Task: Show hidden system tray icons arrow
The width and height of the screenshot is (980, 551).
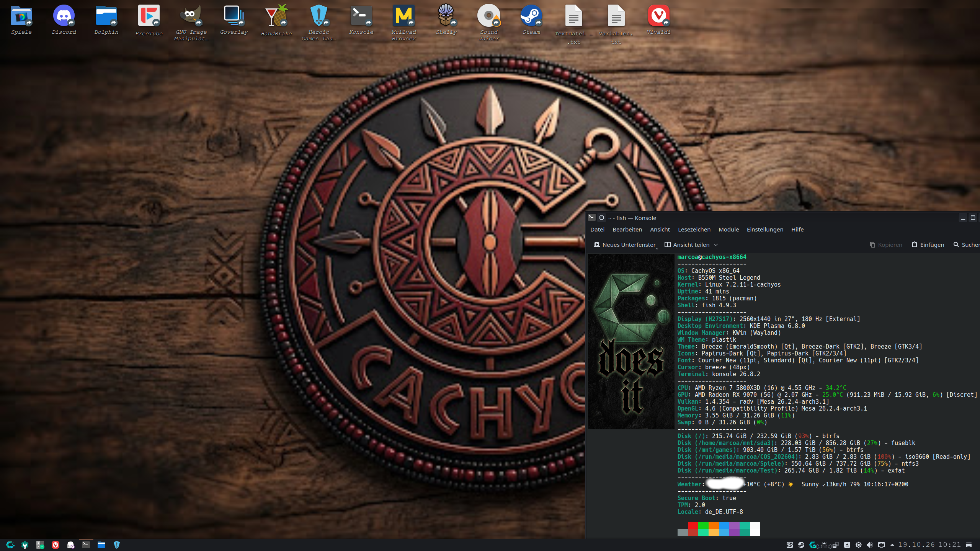Action: (892, 545)
